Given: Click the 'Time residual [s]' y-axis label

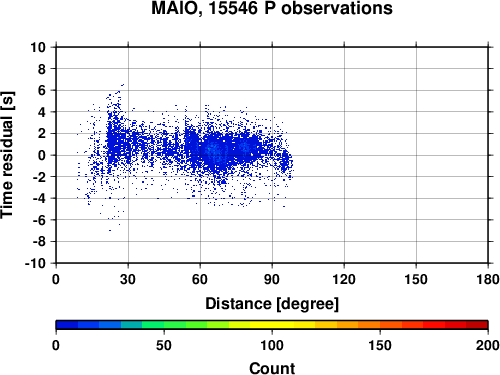Looking at the screenshot, I should (x=7, y=155).
